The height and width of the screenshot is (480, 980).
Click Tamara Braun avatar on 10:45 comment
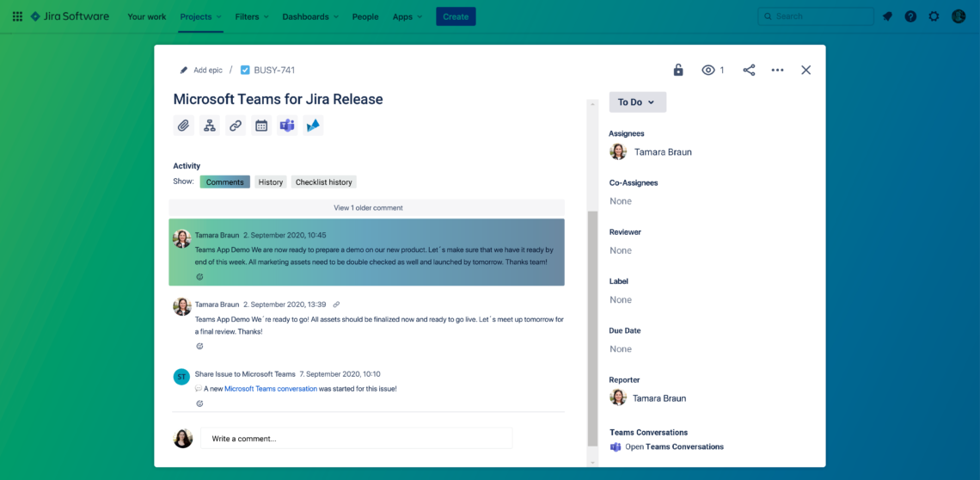pyautogui.click(x=182, y=238)
